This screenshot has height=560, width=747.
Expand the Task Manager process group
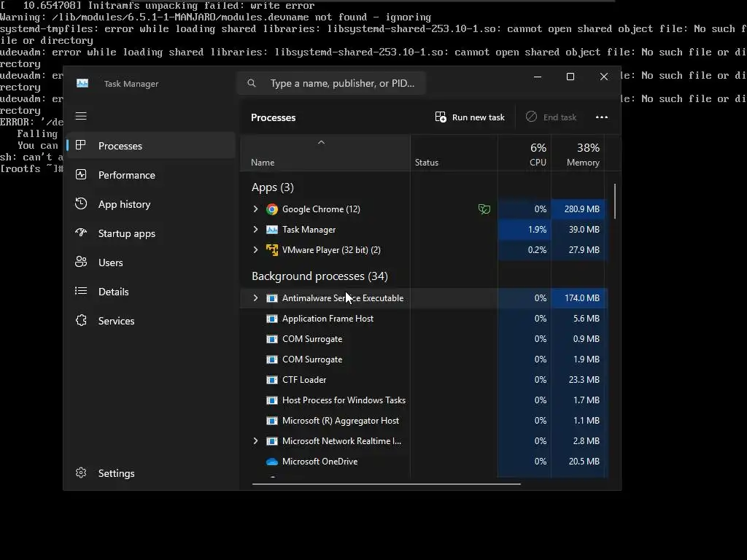point(256,230)
